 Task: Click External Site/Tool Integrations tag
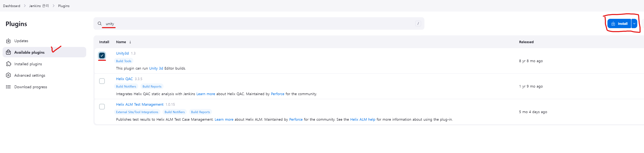tap(137, 112)
